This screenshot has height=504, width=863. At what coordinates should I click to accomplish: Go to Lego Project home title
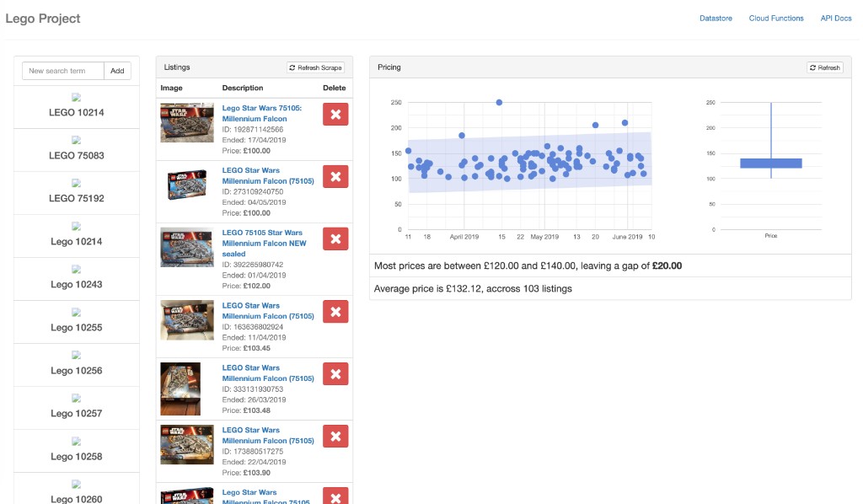(43, 19)
